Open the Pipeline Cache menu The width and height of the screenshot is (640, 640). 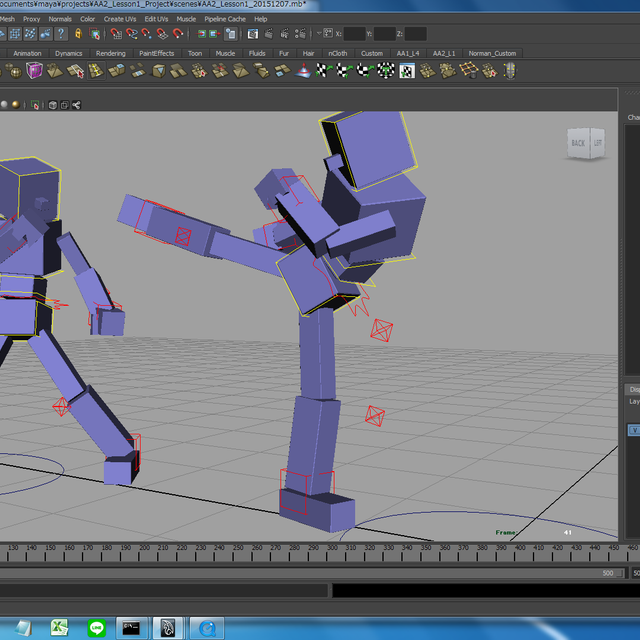click(x=224, y=18)
